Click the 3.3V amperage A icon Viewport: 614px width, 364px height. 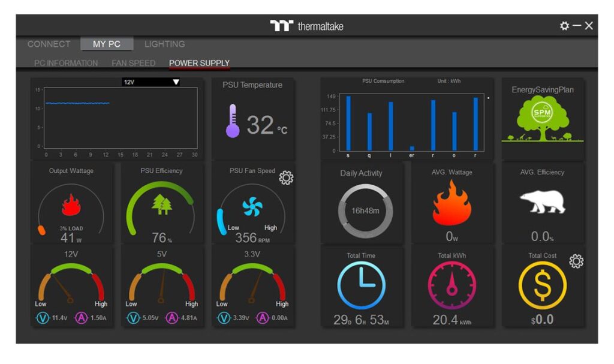click(x=263, y=318)
